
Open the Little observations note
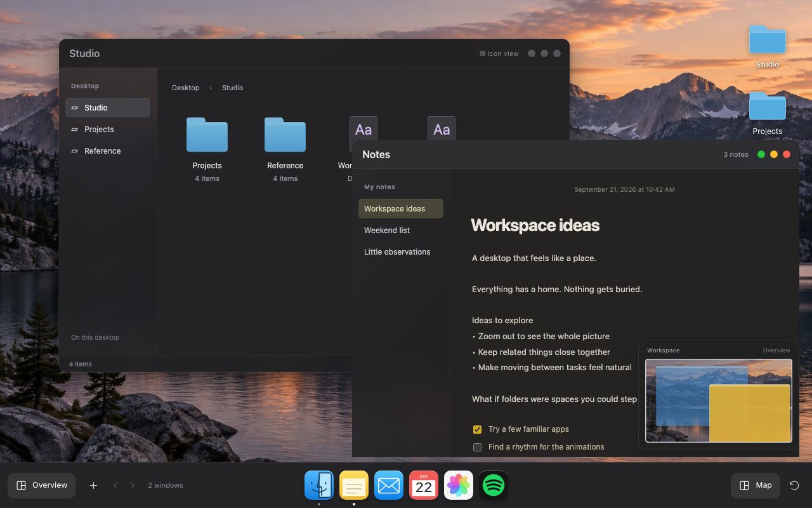(x=401, y=251)
